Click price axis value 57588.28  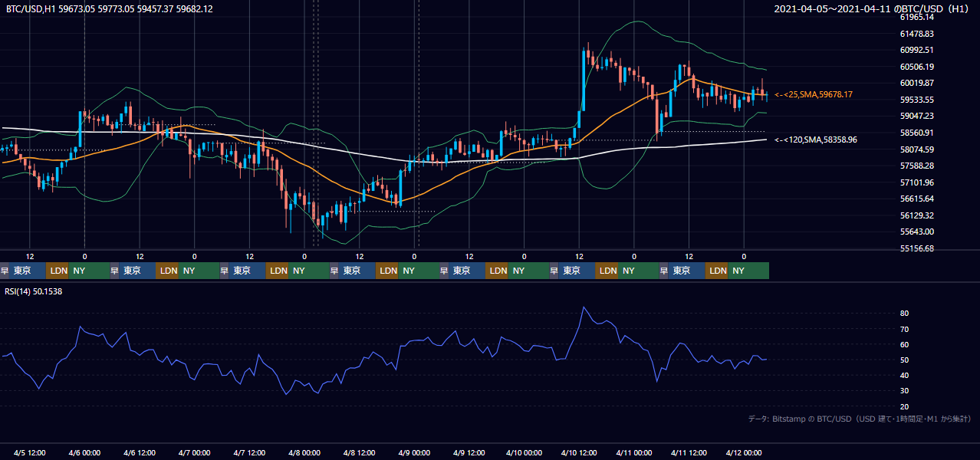coord(916,166)
